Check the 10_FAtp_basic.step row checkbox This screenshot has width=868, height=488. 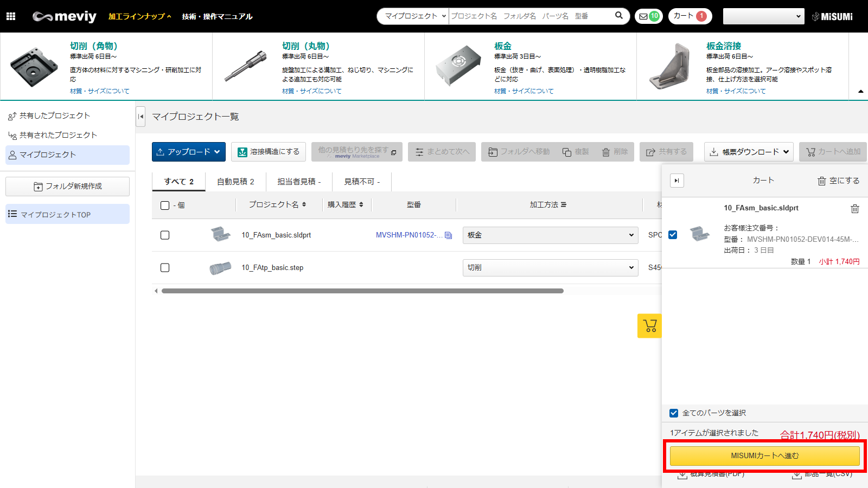click(x=165, y=268)
